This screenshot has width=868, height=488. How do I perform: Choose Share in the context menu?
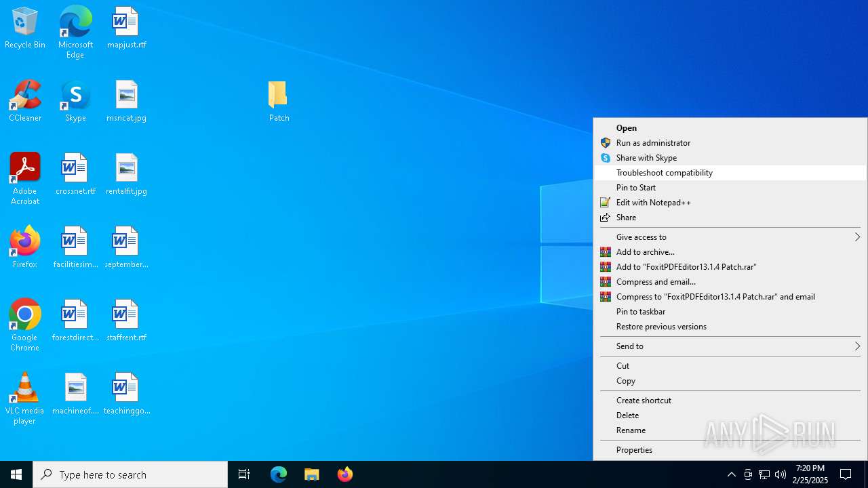730,218
